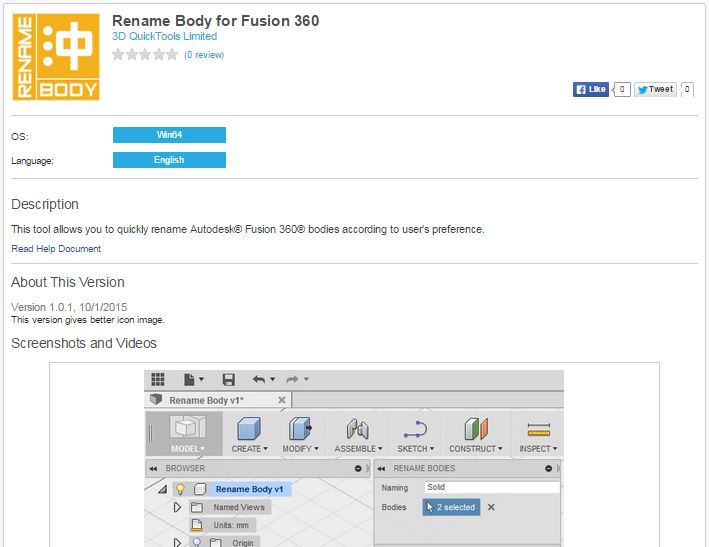
Task: Open the INSPECT menu
Action: point(538,449)
